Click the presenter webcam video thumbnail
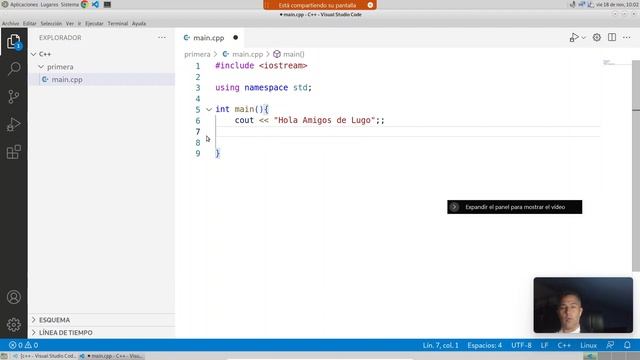 583,305
